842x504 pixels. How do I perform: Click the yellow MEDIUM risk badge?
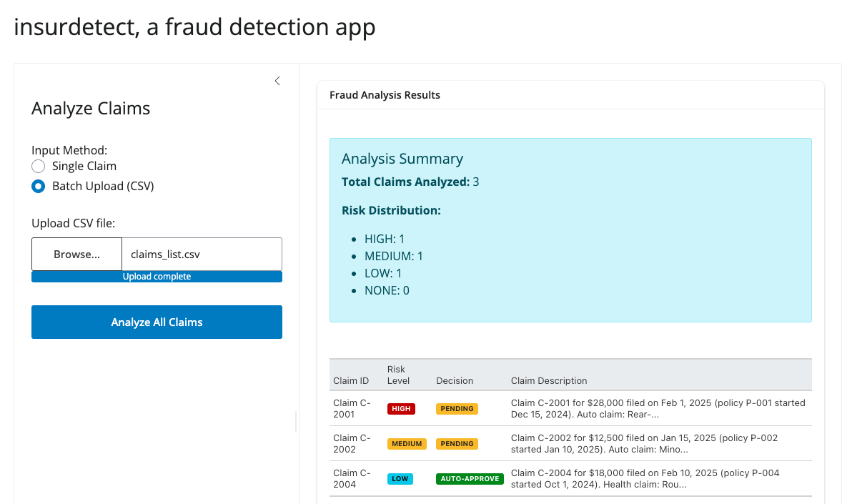click(x=407, y=444)
